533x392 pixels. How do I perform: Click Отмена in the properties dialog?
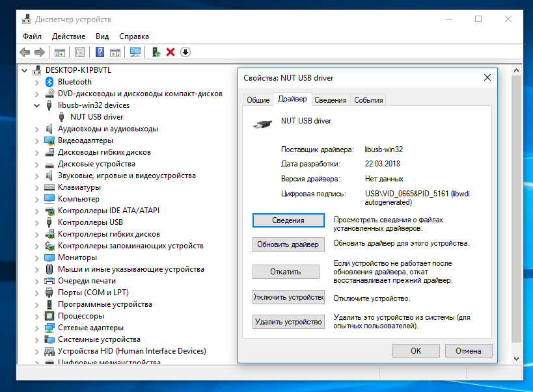tap(468, 351)
